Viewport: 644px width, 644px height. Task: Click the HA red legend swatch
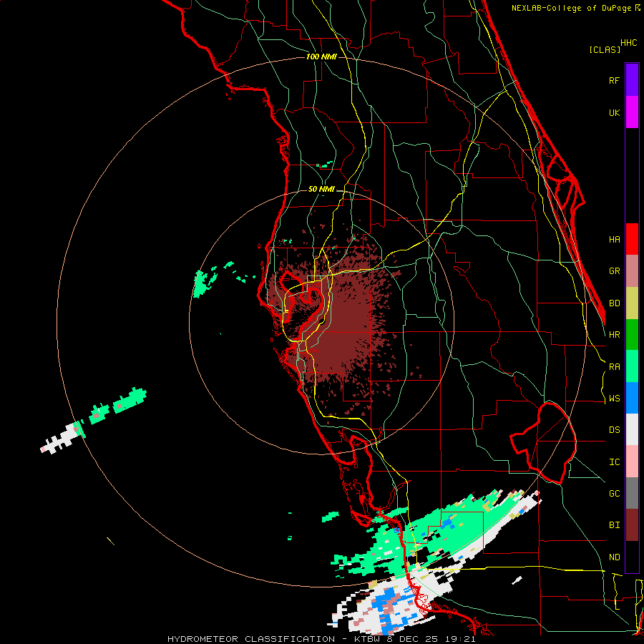coord(632,239)
